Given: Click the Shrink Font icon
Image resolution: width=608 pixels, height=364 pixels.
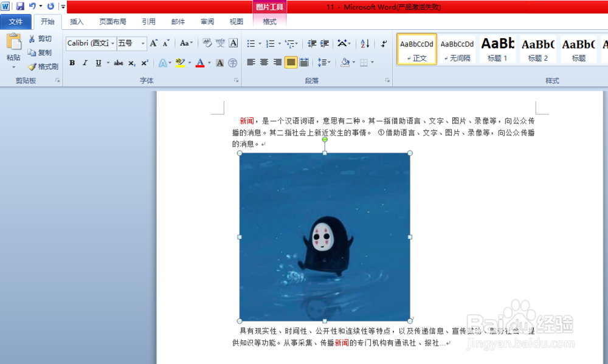Looking at the screenshot, I should point(166,43).
